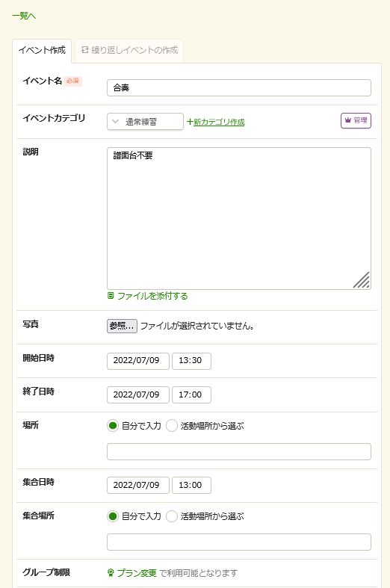390x588 pixels.
Task: Click the plan badge icon next to プラン変更
Action: [111, 572]
